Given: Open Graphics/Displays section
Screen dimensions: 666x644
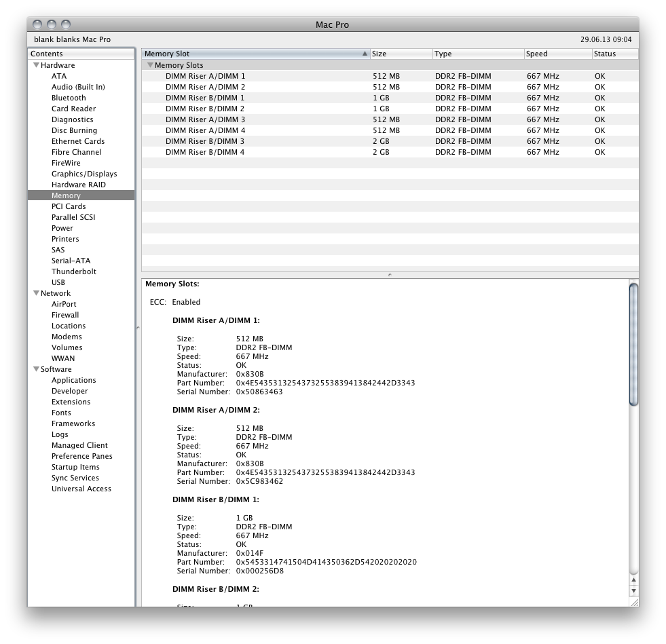Looking at the screenshot, I should point(84,174).
